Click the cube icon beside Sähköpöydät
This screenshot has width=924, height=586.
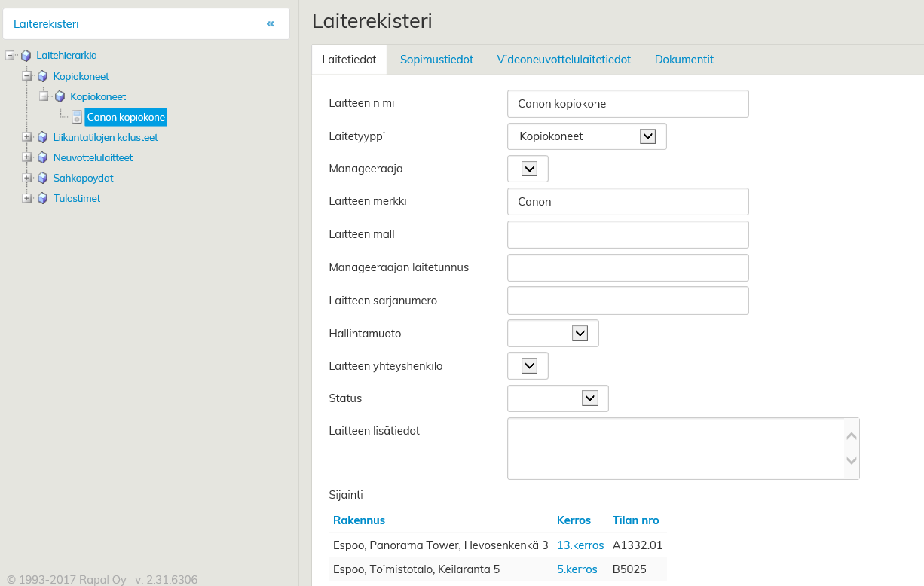(43, 179)
